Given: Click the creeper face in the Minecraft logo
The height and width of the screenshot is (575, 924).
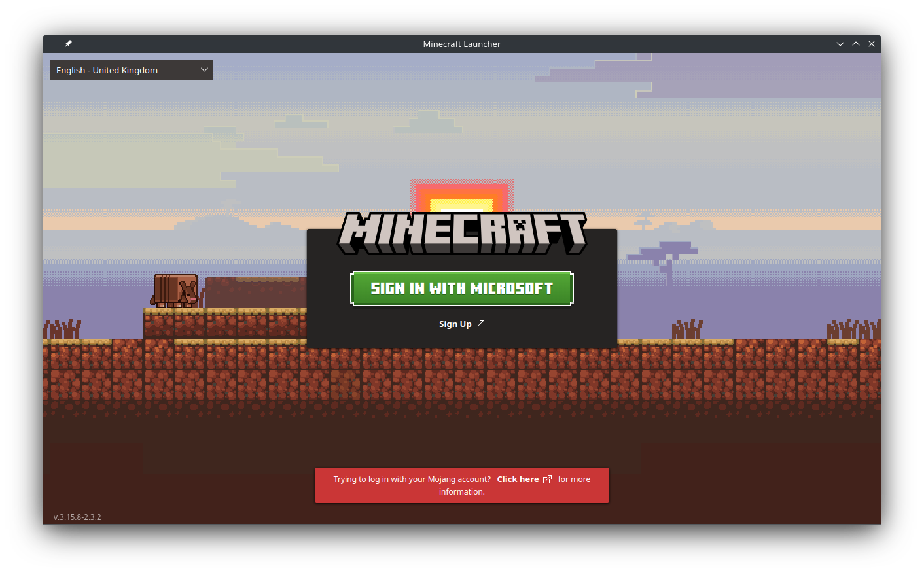Looking at the screenshot, I should pyautogui.click(x=520, y=226).
